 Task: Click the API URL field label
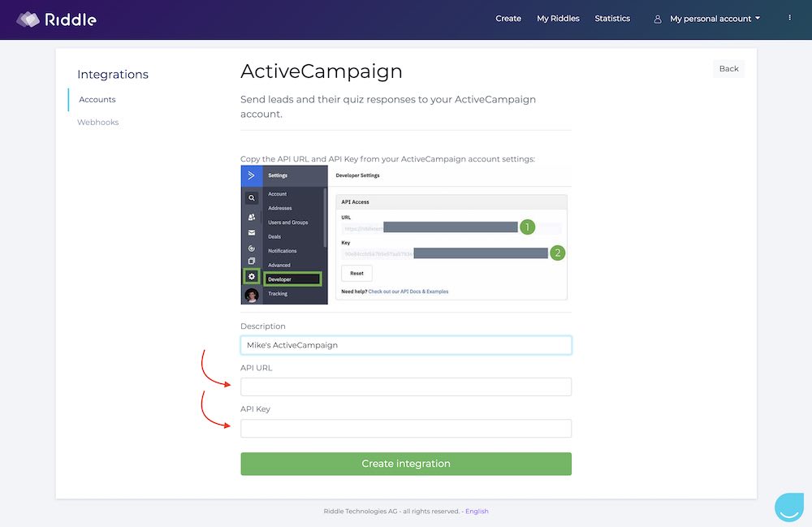[x=256, y=368]
